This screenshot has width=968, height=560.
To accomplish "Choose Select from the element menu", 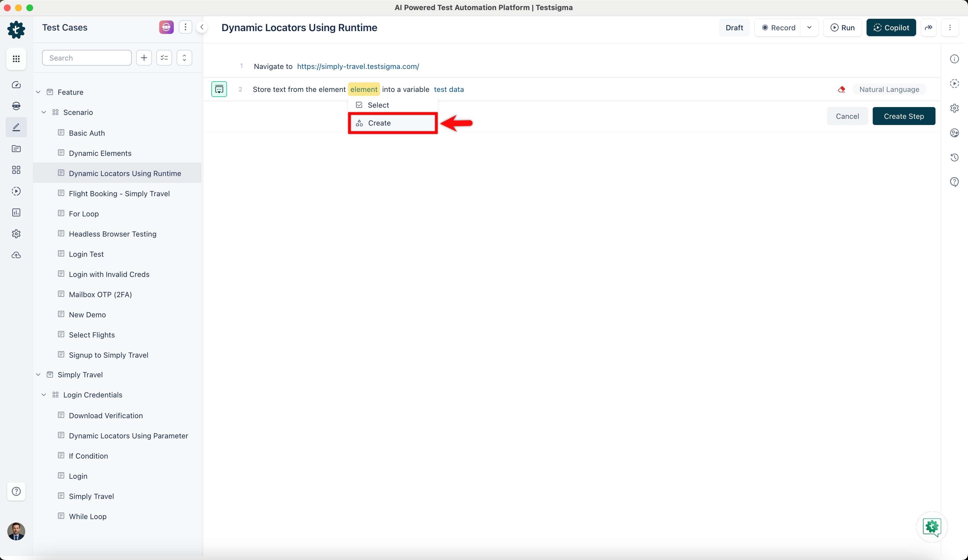I will [x=393, y=105].
